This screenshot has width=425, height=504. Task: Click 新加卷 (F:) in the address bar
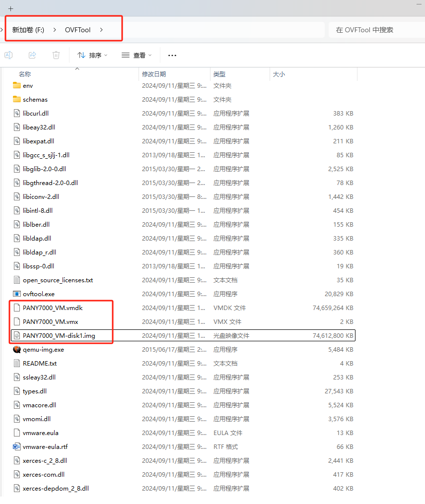point(28,30)
